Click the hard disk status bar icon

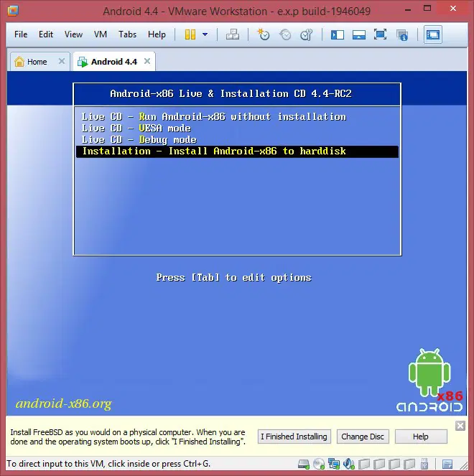click(x=303, y=464)
